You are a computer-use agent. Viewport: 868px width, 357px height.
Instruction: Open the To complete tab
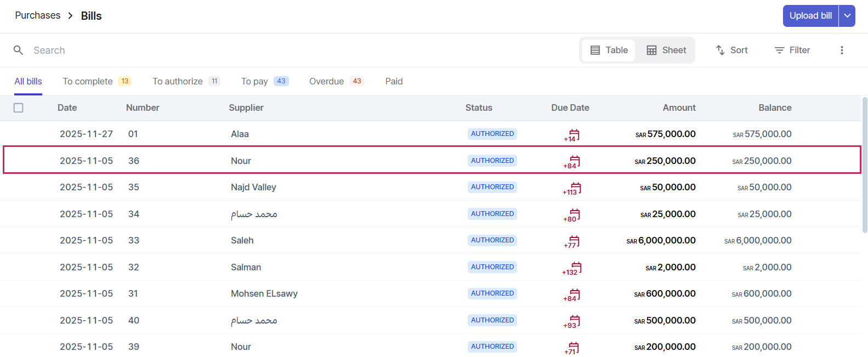tap(88, 81)
